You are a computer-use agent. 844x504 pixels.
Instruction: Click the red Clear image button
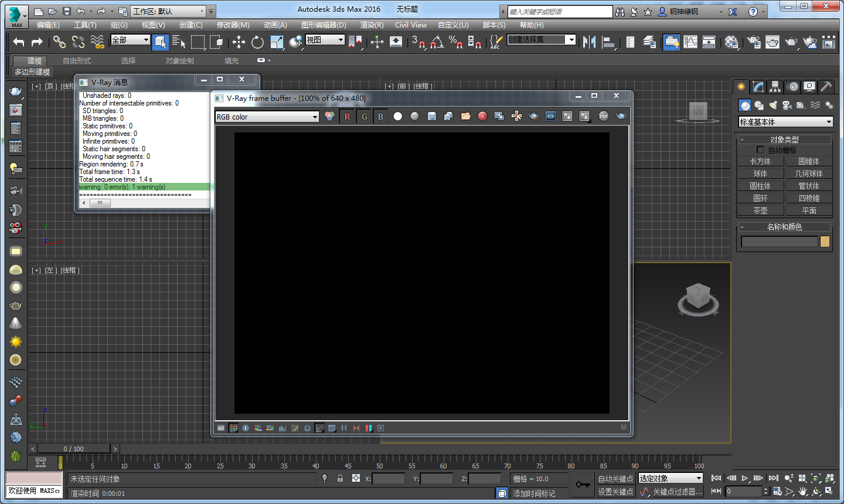482,117
